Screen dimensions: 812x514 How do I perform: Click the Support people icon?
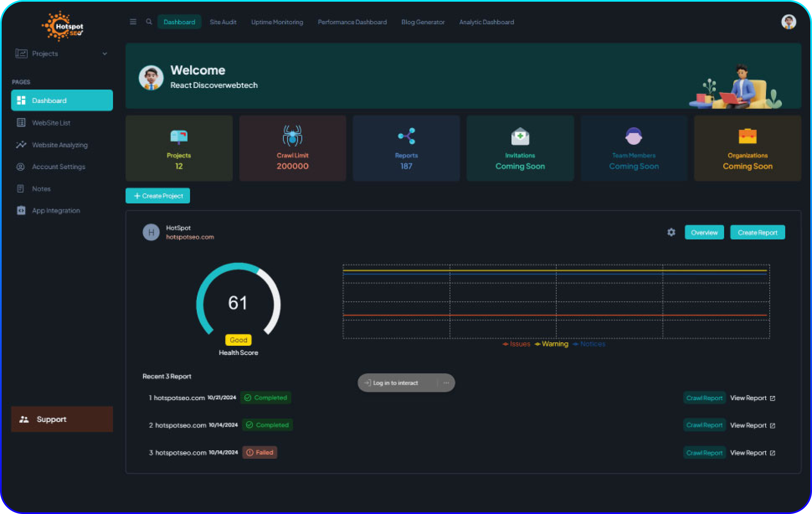[x=24, y=419]
